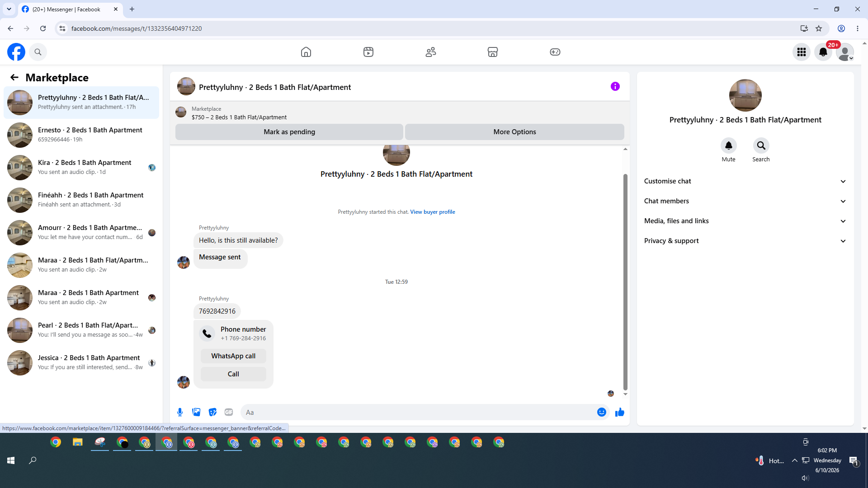
Task: Go to Home feed icon
Action: click(306, 52)
